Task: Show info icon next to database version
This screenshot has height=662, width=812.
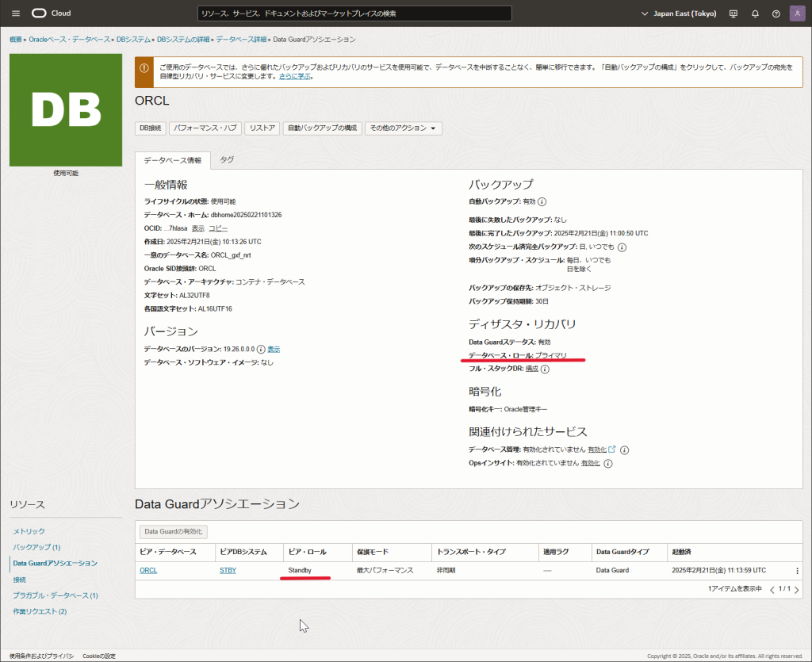Action: tap(261, 350)
